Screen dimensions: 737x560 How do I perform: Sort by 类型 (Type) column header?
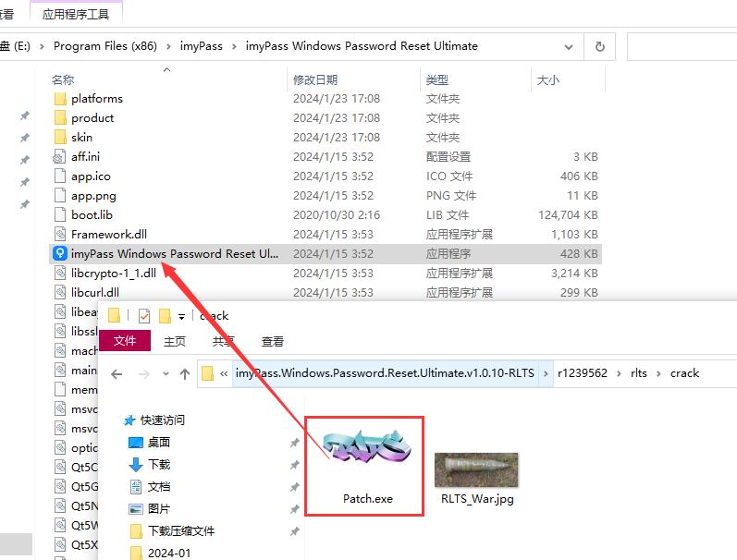tap(437, 79)
